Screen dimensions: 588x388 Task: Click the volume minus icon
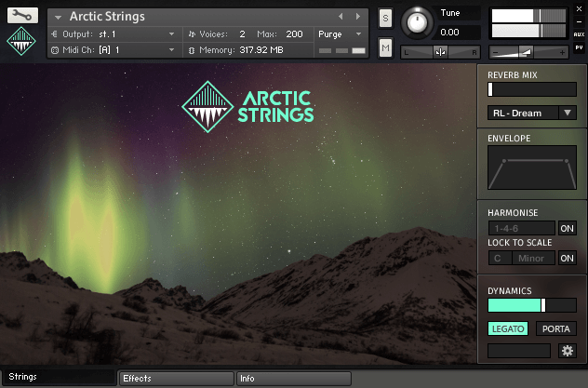point(495,52)
